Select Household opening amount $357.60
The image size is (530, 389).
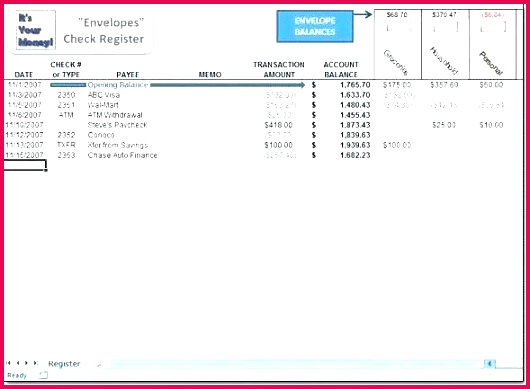click(444, 85)
